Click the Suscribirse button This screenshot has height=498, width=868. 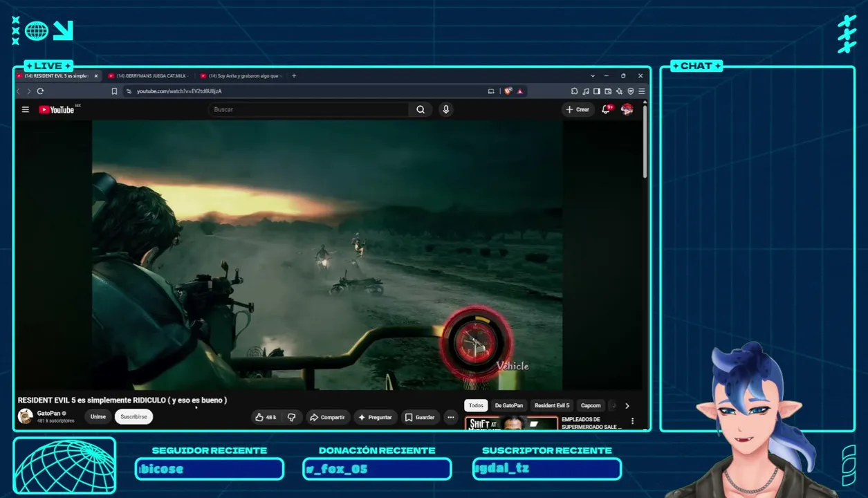(x=133, y=417)
